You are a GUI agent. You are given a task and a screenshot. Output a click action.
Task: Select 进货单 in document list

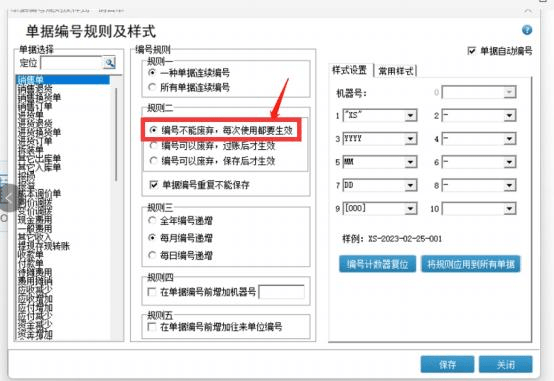pyautogui.click(x=31, y=115)
